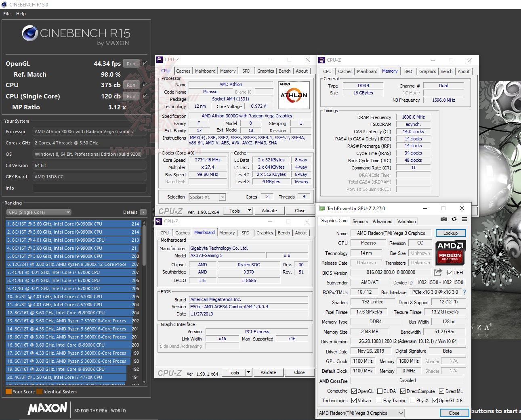Switch to the Advanced tab in GPU-Z
The image size is (521, 420).
[x=382, y=221]
